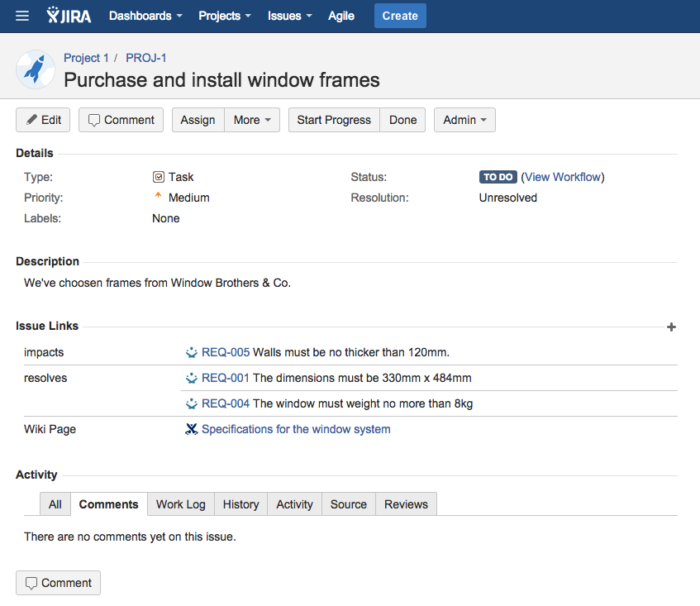
Task: Click the blue Create button
Action: (400, 16)
